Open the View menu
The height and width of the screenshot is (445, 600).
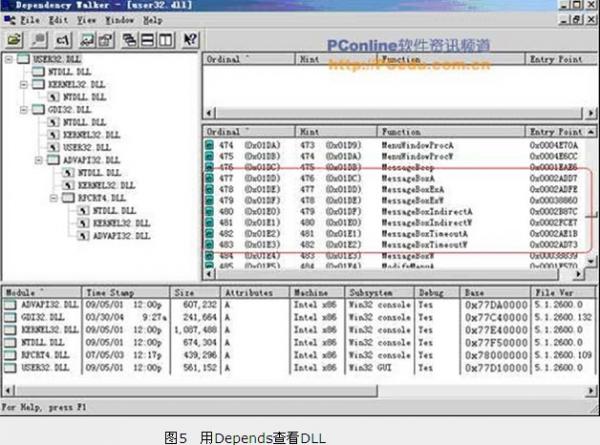86,20
